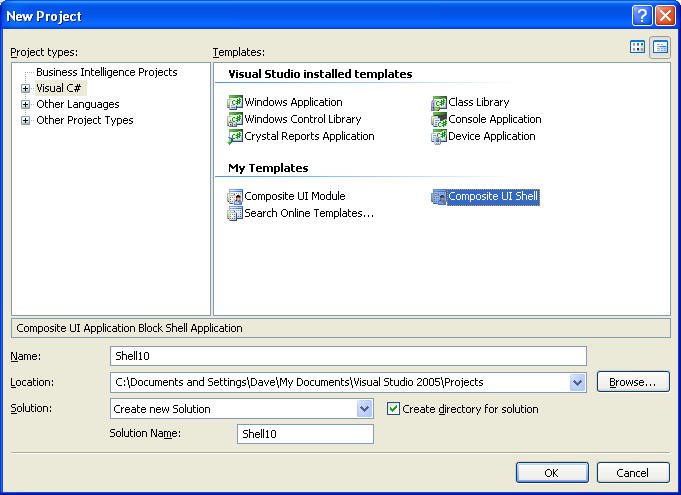This screenshot has width=681, height=495.
Task: Expand the Other Languages tree node
Action: (x=25, y=104)
